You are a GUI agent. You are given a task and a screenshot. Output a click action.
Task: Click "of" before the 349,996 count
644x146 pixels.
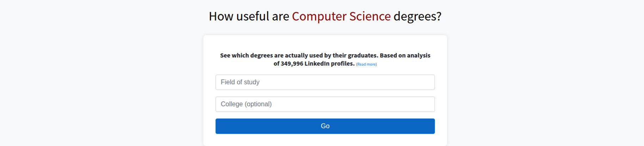pos(276,63)
